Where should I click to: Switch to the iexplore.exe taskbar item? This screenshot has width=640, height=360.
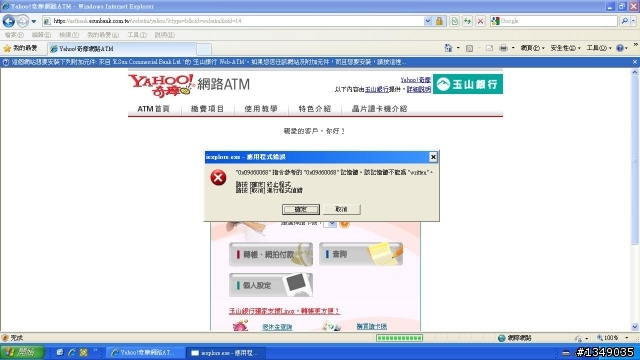pyautogui.click(x=226, y=353)
